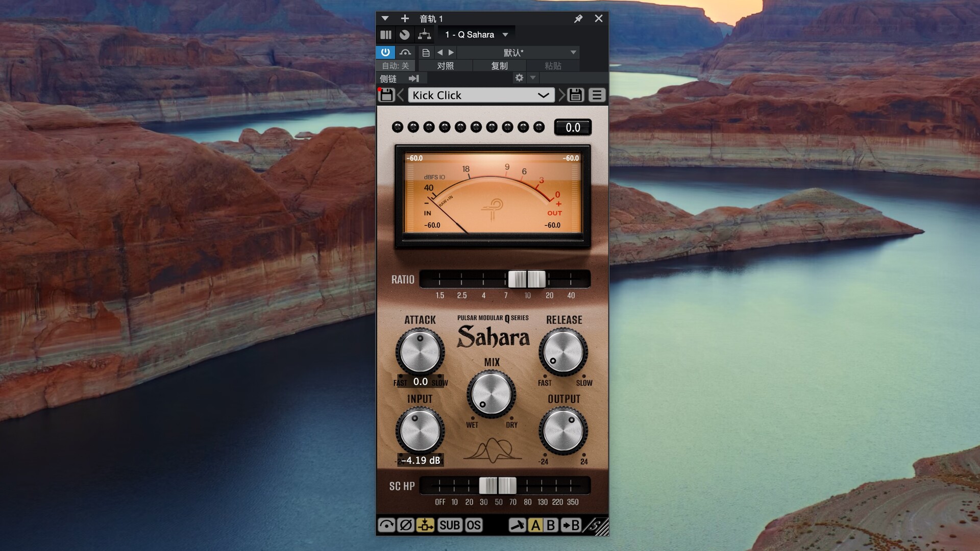Click the IN label on the meter
The width and height of the screenshot is (980, 551).
coord(427,213)
